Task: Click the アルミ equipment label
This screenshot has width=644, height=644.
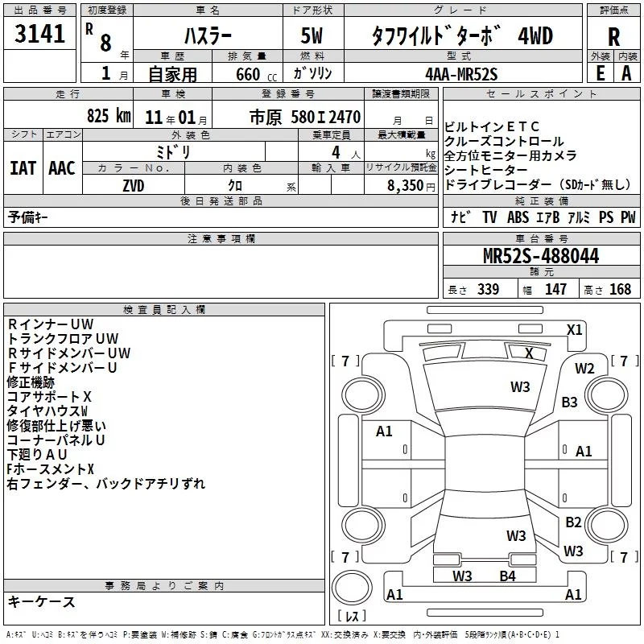Action: (579, 217)
